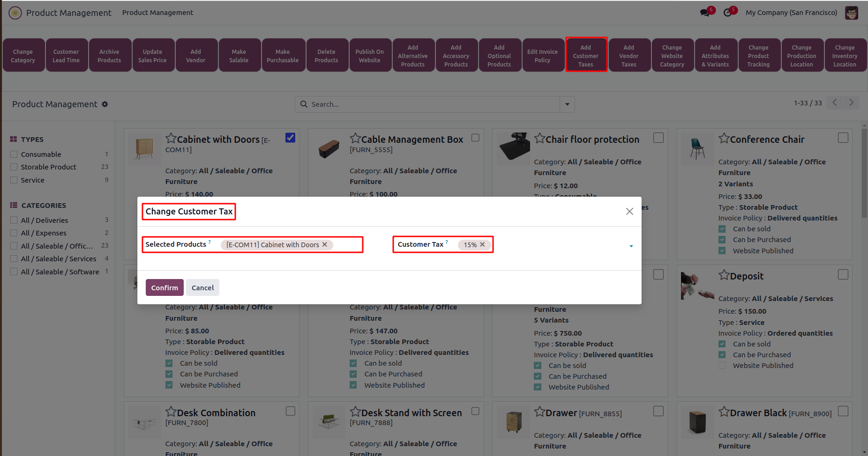The height and width of the screenshot is (456, 868).
Task: Toggle All / Saleable / Services category filter
Action: click(14, 258)
